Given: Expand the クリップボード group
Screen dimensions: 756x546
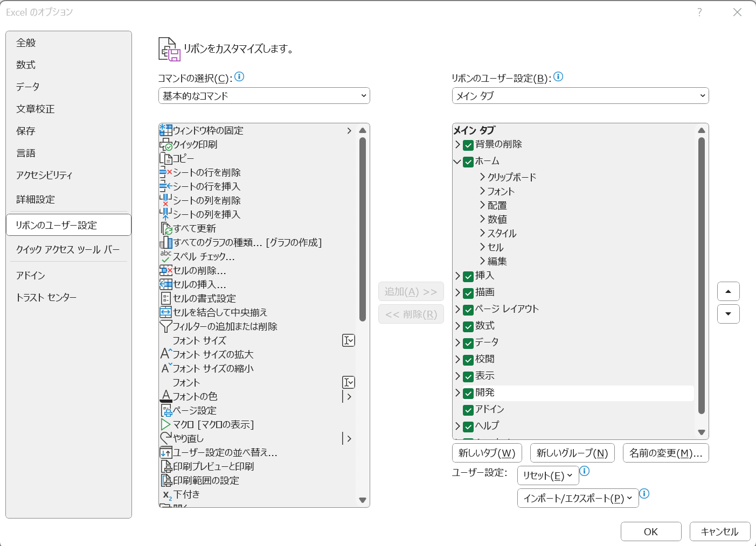Looking at the screenshot, I should (482, 177).
